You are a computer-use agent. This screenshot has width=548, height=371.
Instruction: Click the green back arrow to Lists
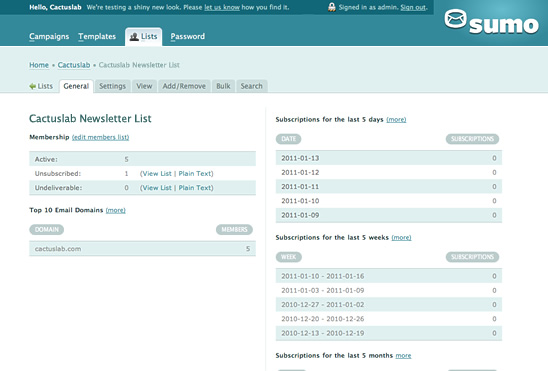33,86
